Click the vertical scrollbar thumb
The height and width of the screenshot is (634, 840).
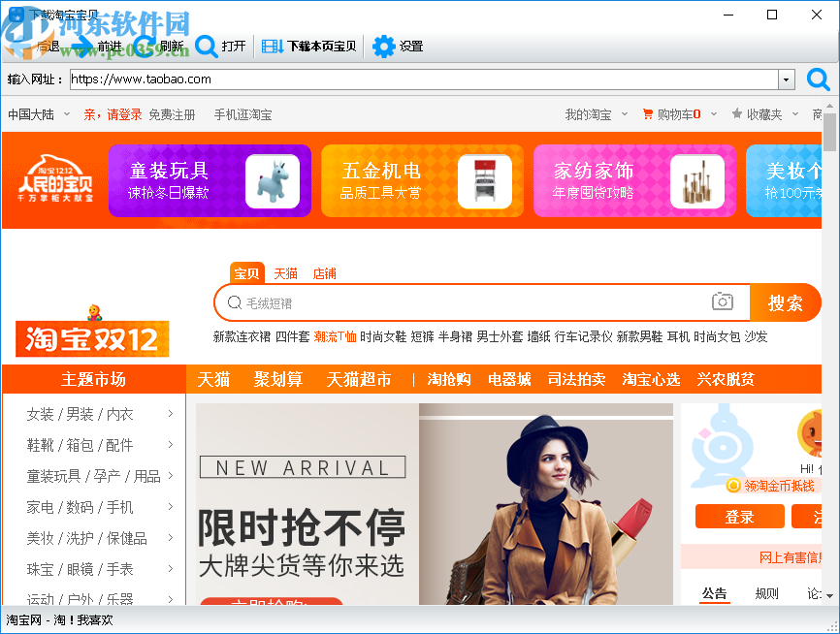(x=830, y=132)
